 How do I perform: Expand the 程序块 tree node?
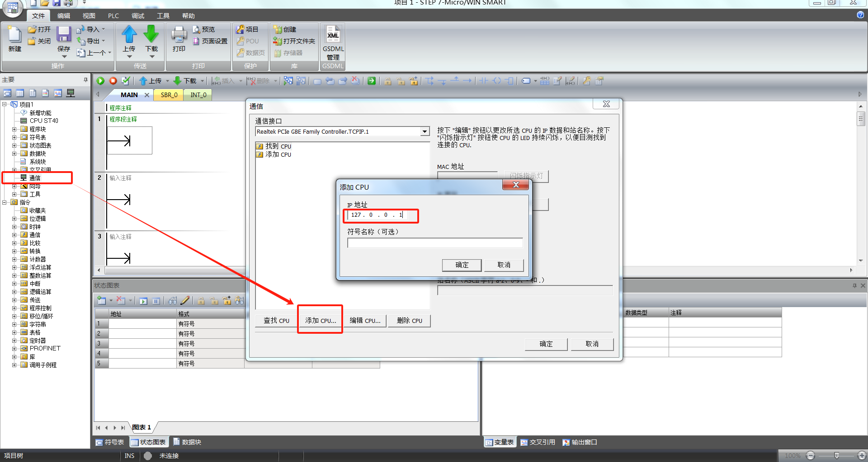(x=14, y=129)
